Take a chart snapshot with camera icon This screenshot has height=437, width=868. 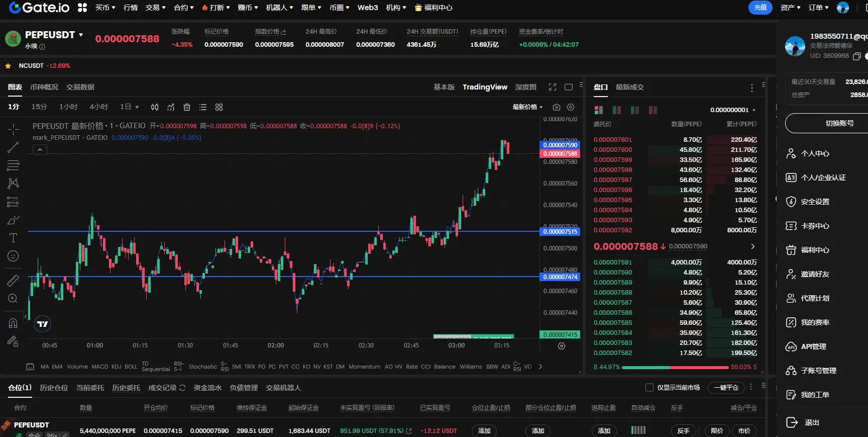click(556, 107)
